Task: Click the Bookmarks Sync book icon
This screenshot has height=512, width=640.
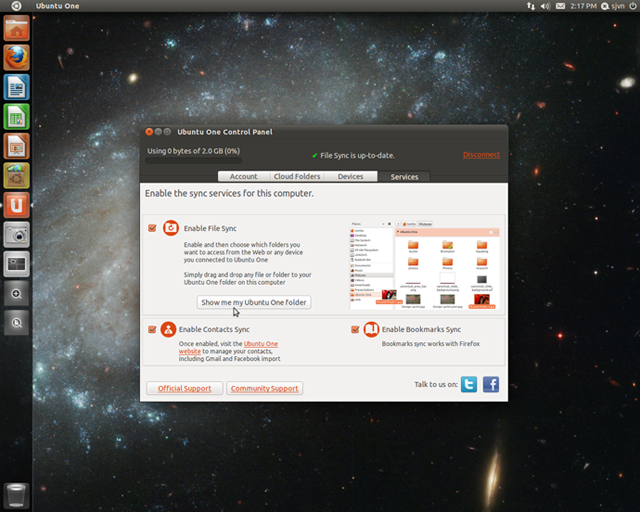Action: click(371, 329)
